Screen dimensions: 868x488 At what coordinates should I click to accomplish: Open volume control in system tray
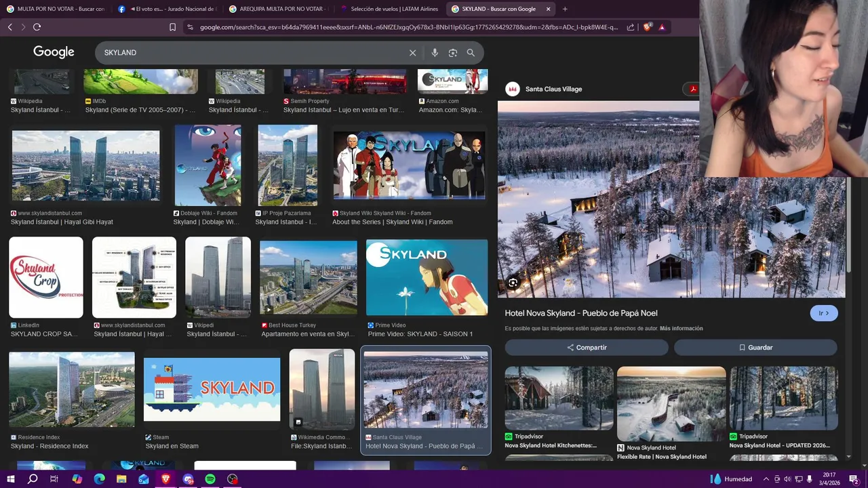pyautogui.click(x=787, y=479)
